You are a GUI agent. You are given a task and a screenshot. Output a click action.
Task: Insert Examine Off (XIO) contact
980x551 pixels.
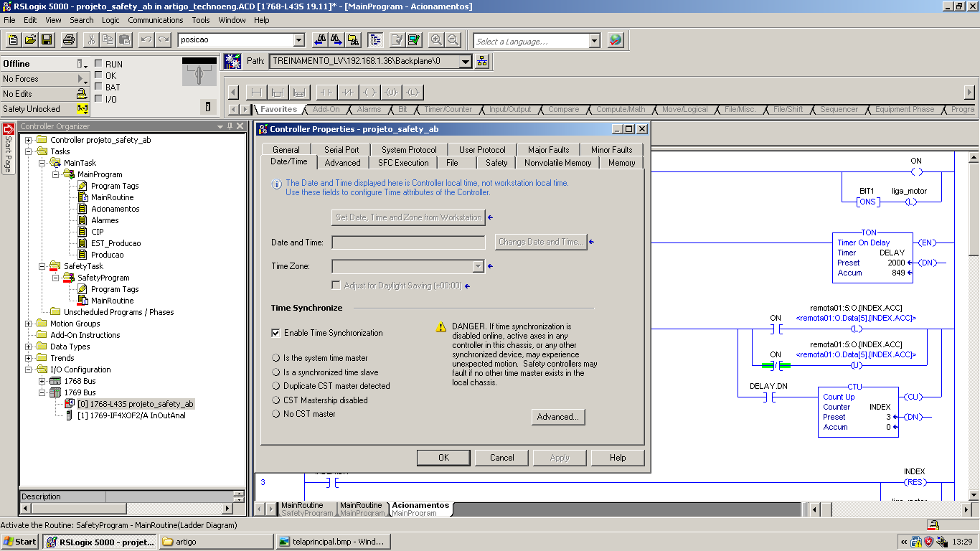(348, 92)
